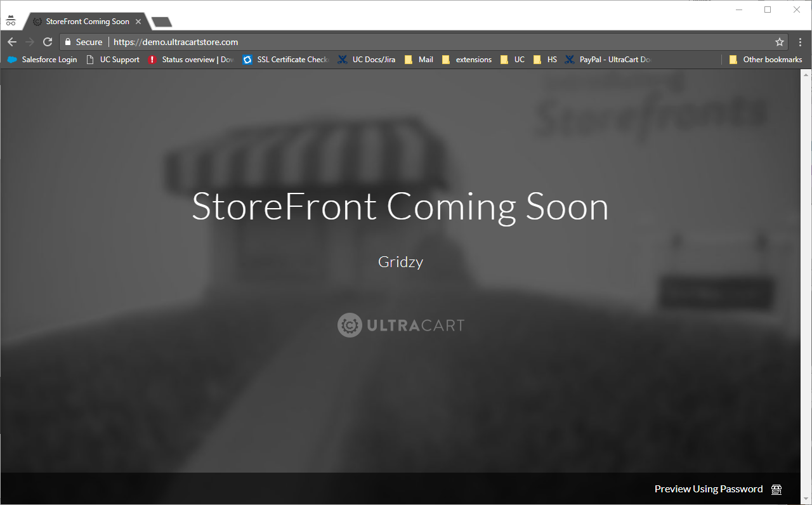The image size is (812, 505).
Task: Click Preview Using Password link
Action: click(709, 489)
